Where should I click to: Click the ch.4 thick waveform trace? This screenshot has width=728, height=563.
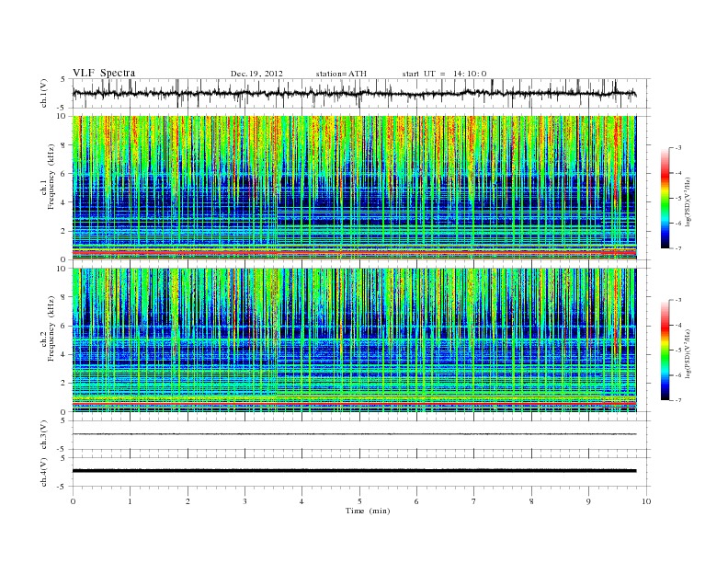point(354,471)
